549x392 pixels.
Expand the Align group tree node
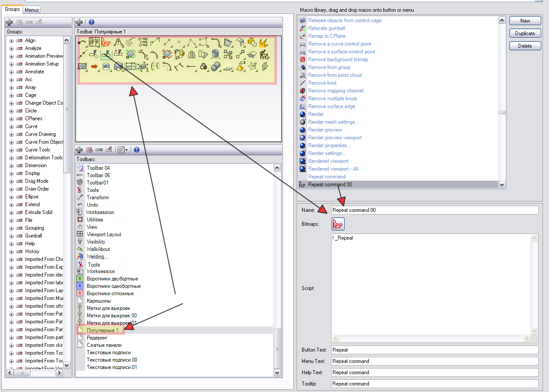point(11,40)
